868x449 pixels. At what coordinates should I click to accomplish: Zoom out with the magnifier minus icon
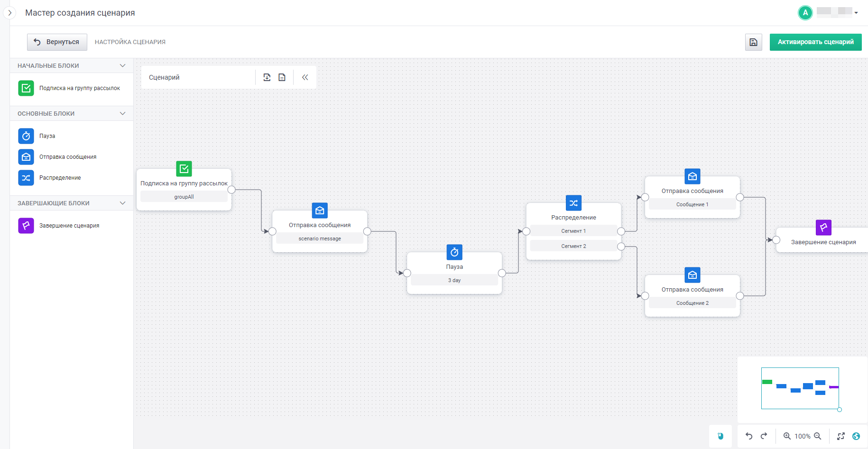(x=818, y=436)
